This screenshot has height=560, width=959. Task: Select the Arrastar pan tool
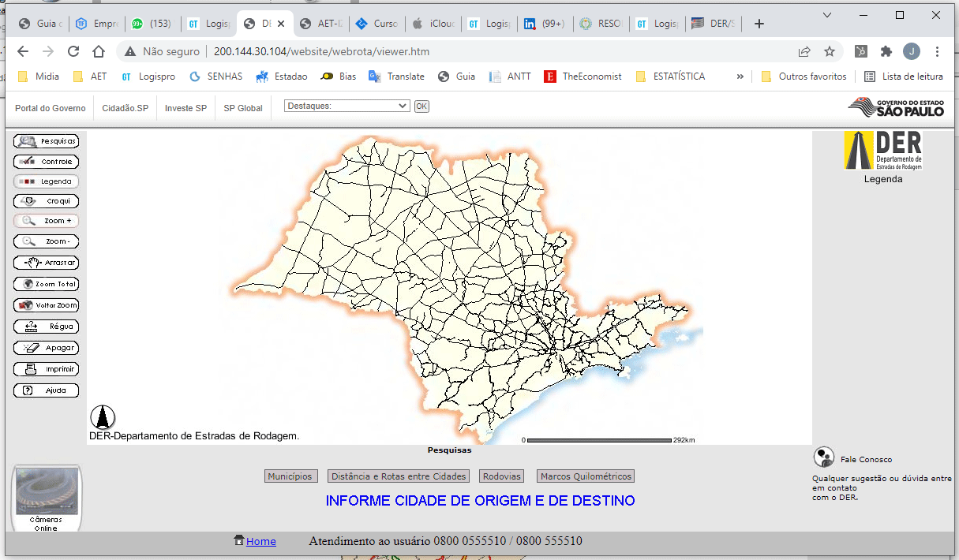pyautogui.click(x=46, y=262)
